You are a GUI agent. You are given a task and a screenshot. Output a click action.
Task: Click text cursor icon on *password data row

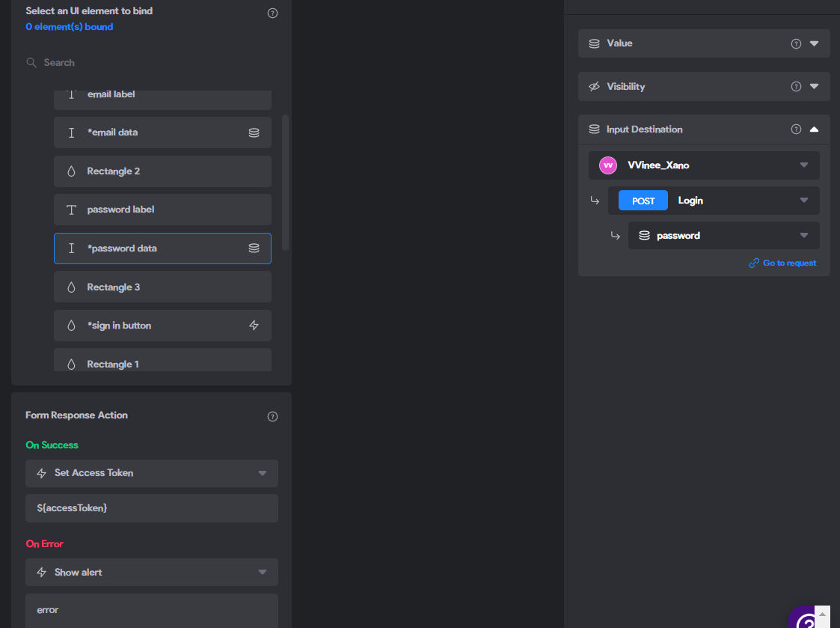pos(71,249)
